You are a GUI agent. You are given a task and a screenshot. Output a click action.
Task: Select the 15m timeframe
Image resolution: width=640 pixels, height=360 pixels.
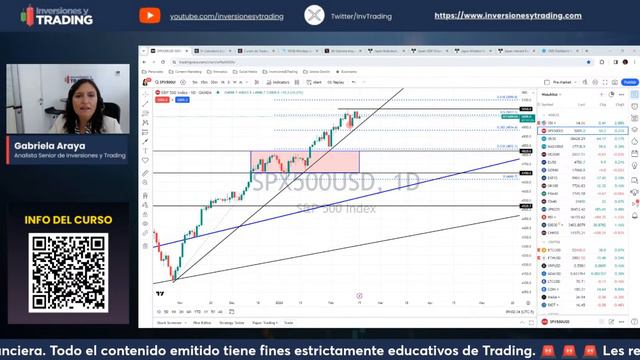(x=204, y=82)
